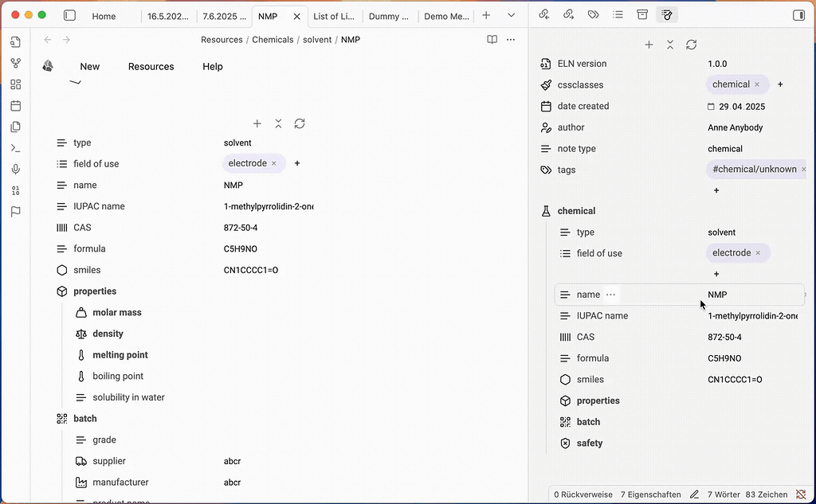Click Resources in breadcrumb path

[x=222, y=40]
